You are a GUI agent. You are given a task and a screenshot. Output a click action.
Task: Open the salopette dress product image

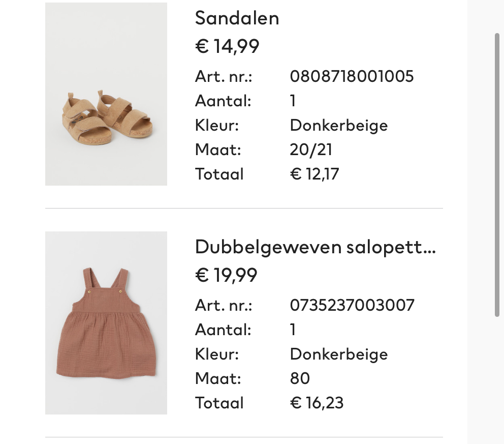106,323
